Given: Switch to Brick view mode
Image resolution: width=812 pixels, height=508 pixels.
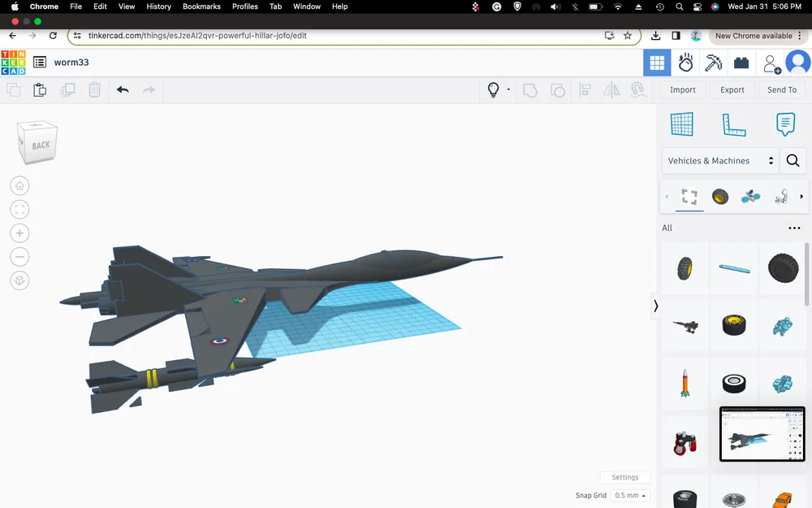Looking at the screenshot, I should [x=741, y=63].
